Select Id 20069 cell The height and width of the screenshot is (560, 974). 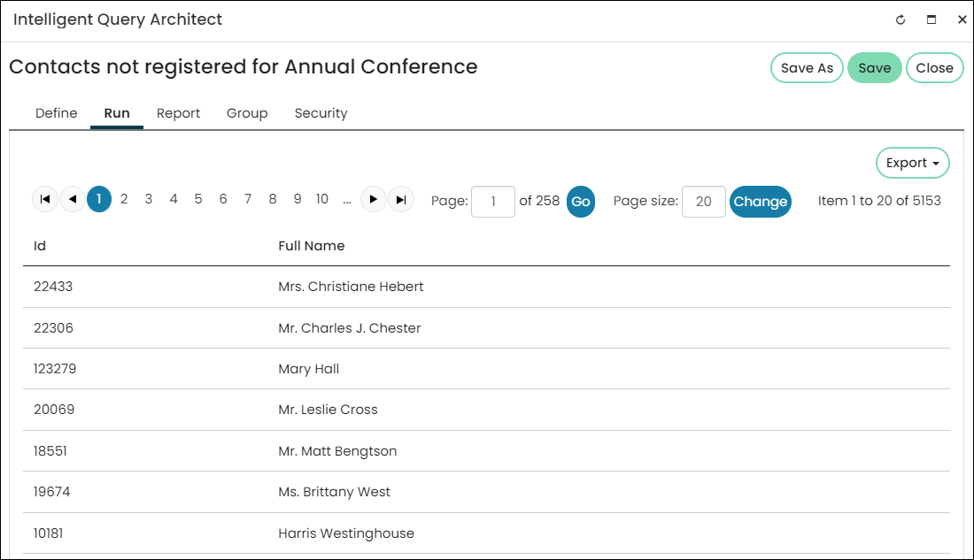point(54,410)
